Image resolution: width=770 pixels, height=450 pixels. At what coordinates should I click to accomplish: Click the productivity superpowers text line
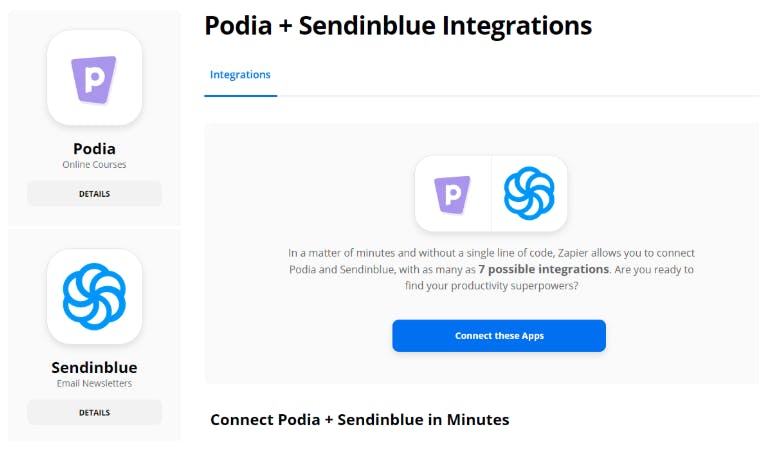pyautogui.click(x=491, y=285)
